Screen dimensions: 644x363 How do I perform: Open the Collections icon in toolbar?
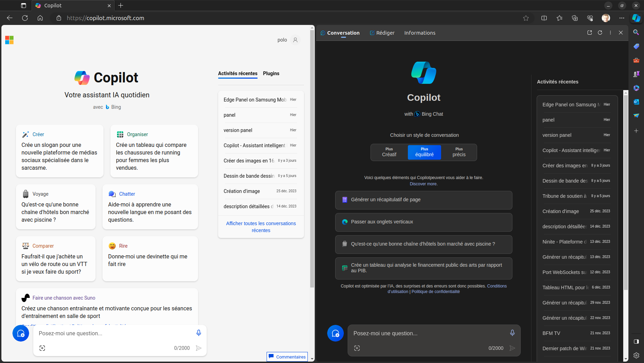click(x=575, y=18)
